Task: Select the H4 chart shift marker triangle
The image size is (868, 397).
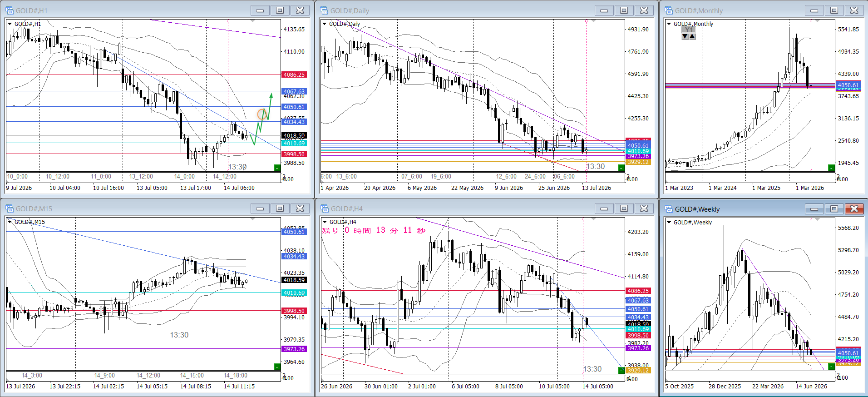Action: (x=593, y=219)
